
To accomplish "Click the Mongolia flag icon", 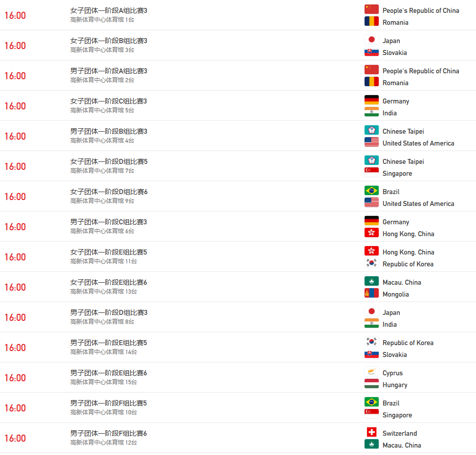I will click(x=371, y=294).
